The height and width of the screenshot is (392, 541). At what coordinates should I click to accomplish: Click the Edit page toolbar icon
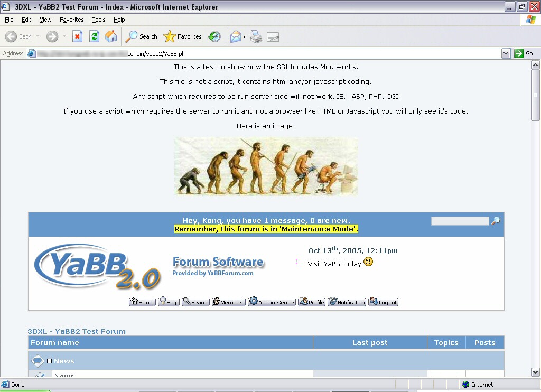click(273, 36)
